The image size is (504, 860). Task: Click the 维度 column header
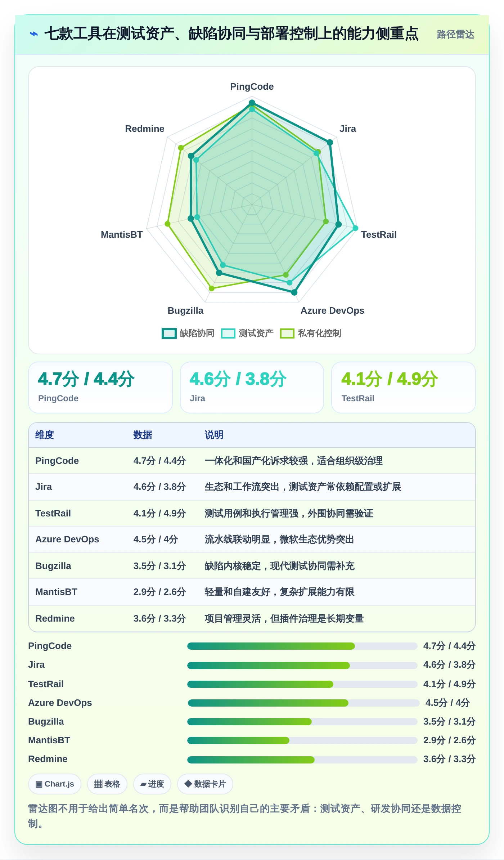click(45, 435)
